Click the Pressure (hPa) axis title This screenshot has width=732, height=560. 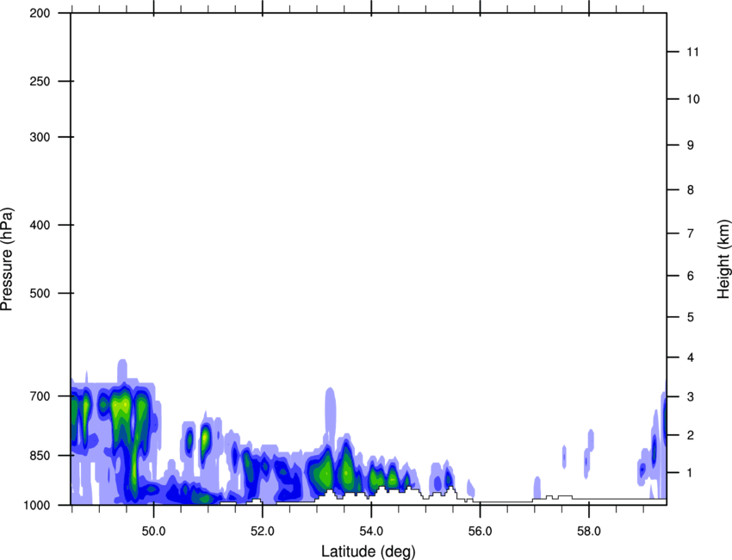[x=7, y=259]
